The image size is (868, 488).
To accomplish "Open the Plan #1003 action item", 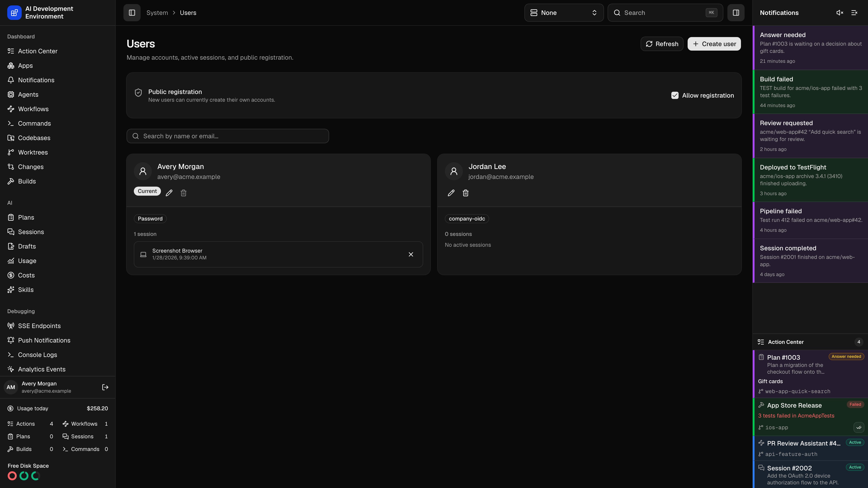I will (x=810, y=374).
